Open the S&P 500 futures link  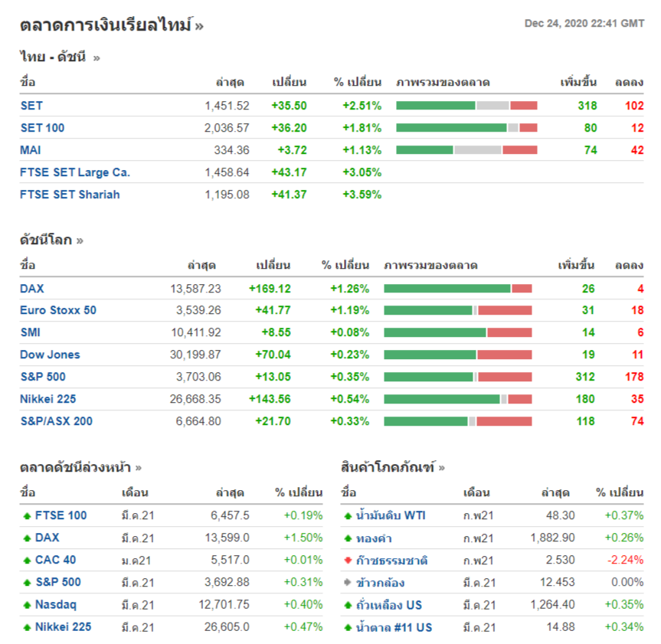click(58, 582)
